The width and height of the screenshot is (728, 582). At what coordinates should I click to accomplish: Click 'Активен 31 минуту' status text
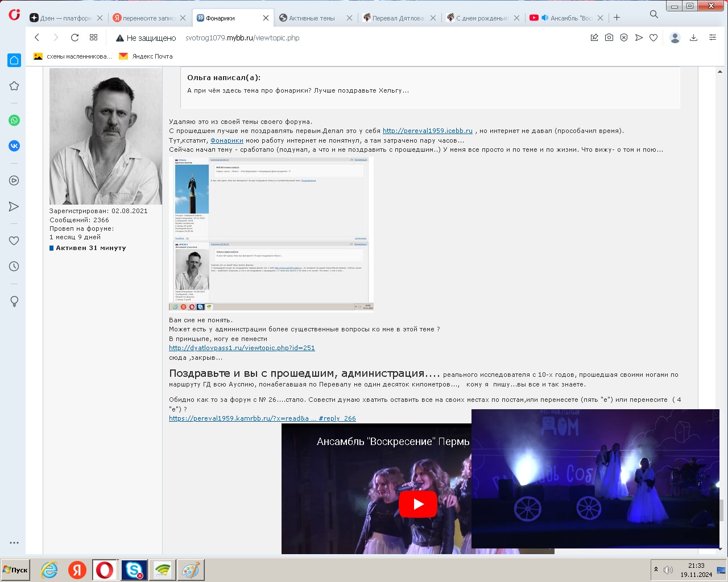point(91,248)
